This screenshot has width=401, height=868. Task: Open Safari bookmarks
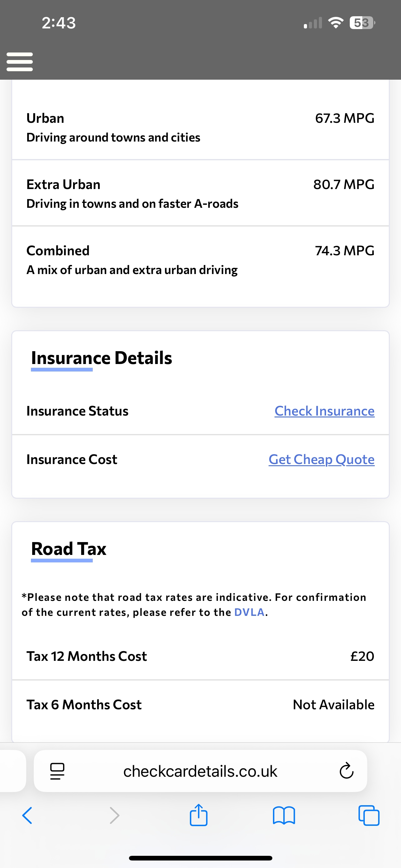(284, 816)
